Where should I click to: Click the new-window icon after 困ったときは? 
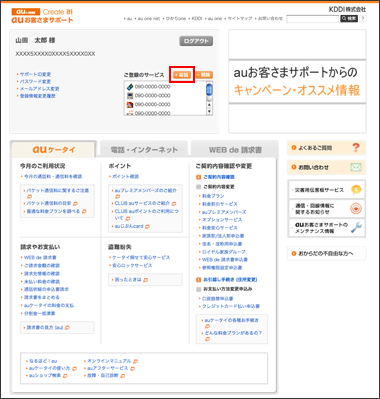145,280
